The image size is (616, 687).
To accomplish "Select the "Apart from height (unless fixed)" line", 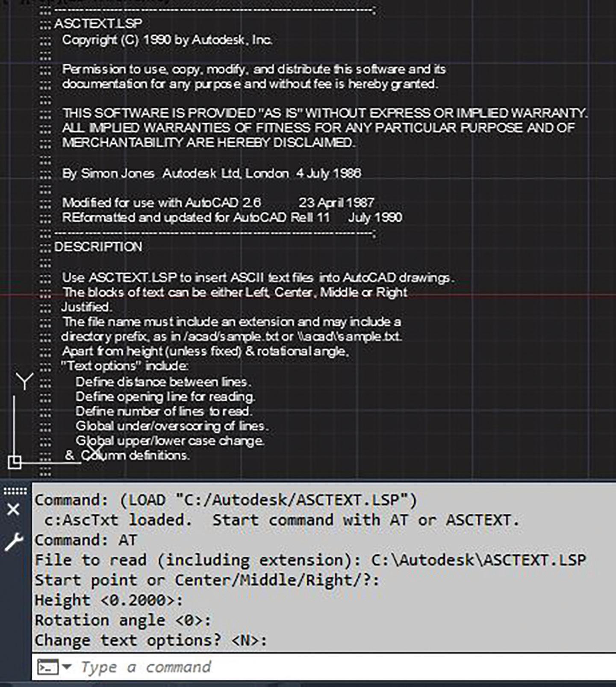I will click(206, 352).
